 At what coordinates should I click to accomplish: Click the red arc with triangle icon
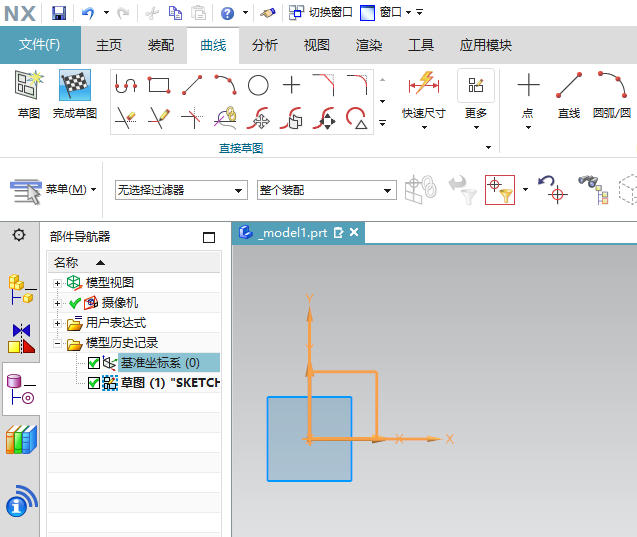point(358,118)
